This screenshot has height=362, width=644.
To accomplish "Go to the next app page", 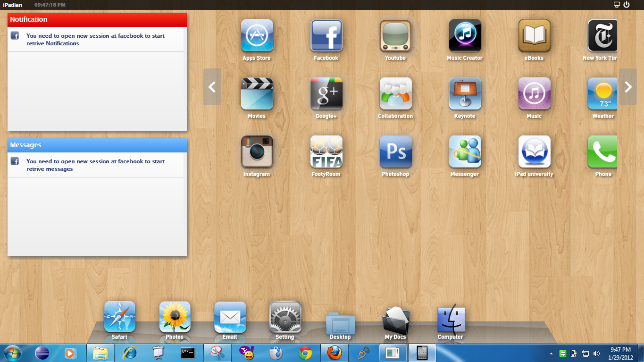I will pyautogui.click(x=628, y=87).
